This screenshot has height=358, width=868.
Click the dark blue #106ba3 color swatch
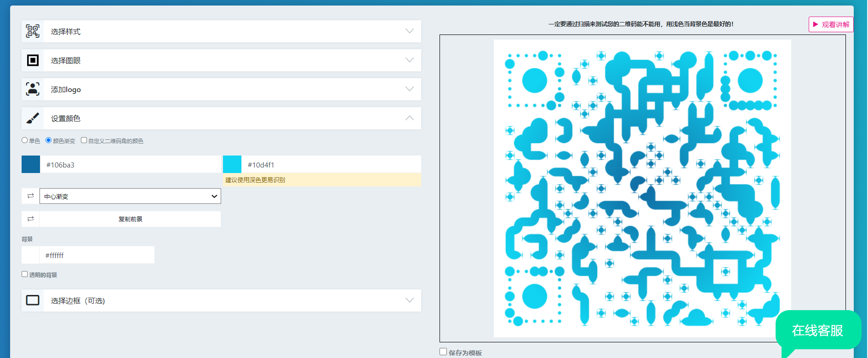click(31, 164)
